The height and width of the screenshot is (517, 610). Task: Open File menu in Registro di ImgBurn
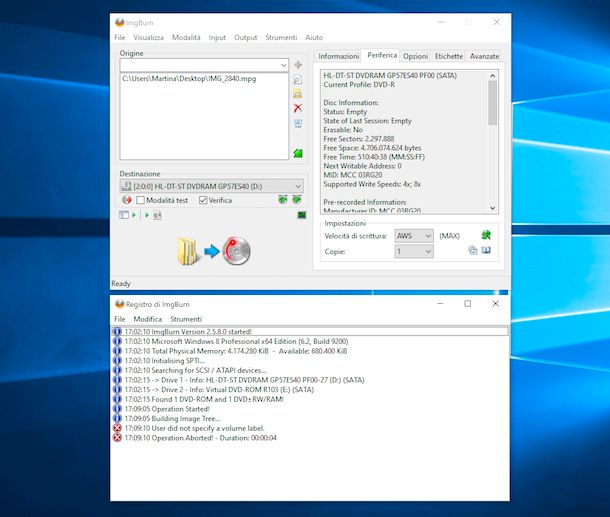tap(120, 319)
